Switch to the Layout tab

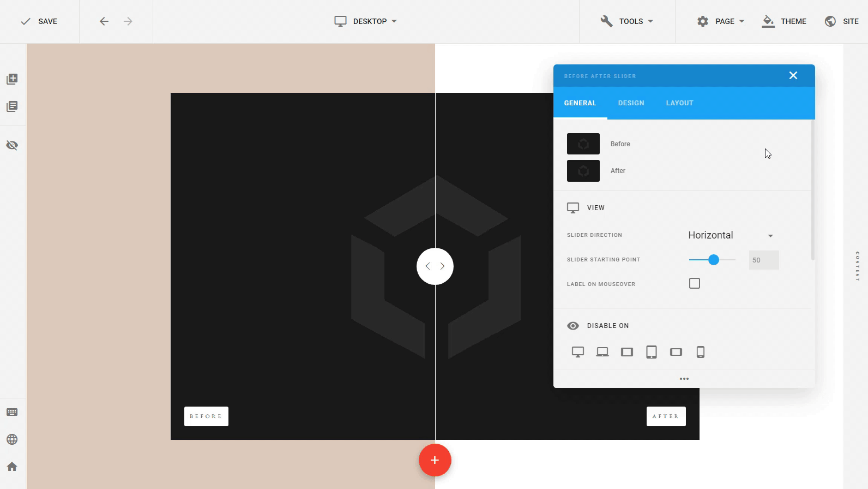click(680, 103)
